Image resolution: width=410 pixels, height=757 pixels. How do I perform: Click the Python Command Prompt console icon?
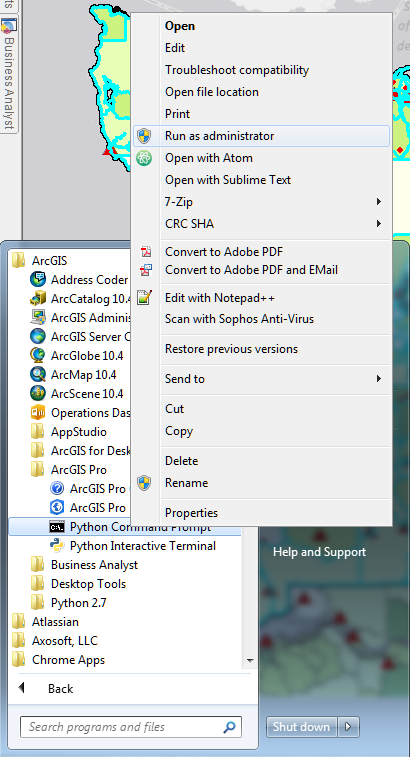tap(57, 527)
